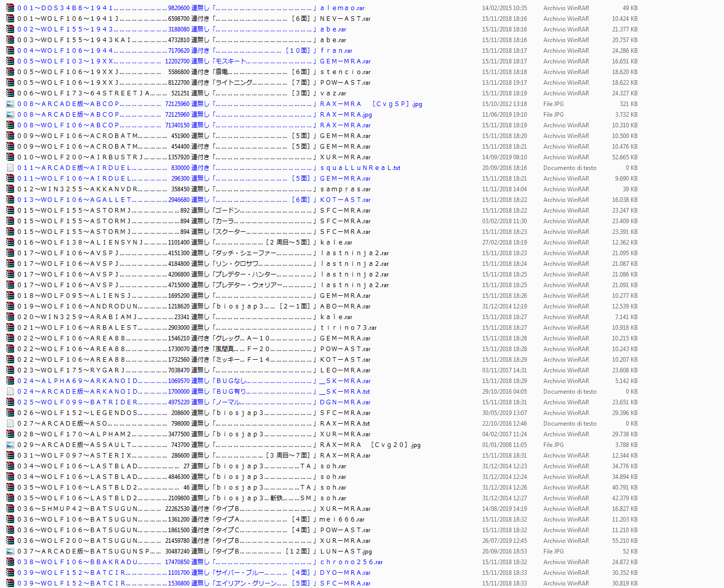Click the archive icon of 016 ALIENSYNJ kale.rar
The width and height of the screenshot is (724, 588).
tap(10, 243)
